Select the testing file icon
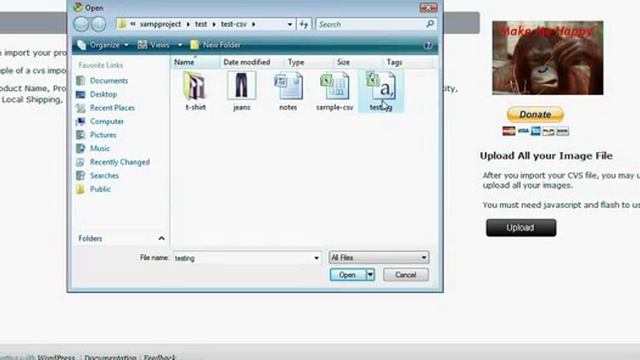This screenshot has width=640, height=360. point(381,85)
